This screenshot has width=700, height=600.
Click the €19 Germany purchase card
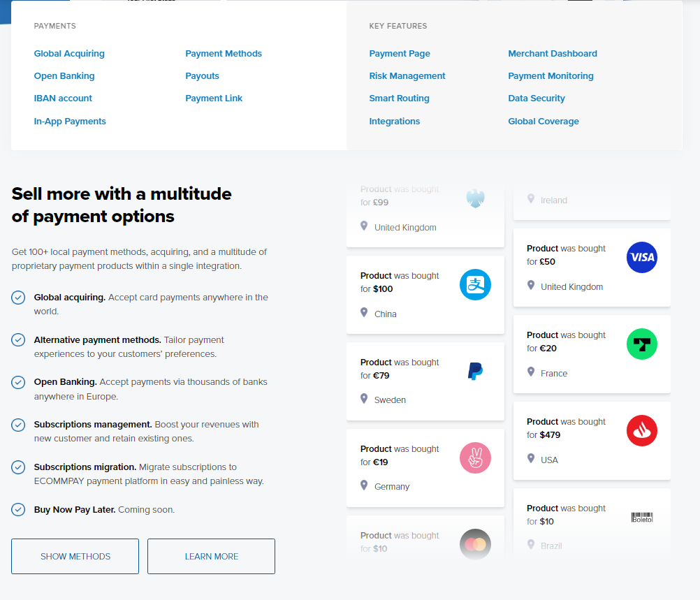pyautogui.click(x=425, y=468)
